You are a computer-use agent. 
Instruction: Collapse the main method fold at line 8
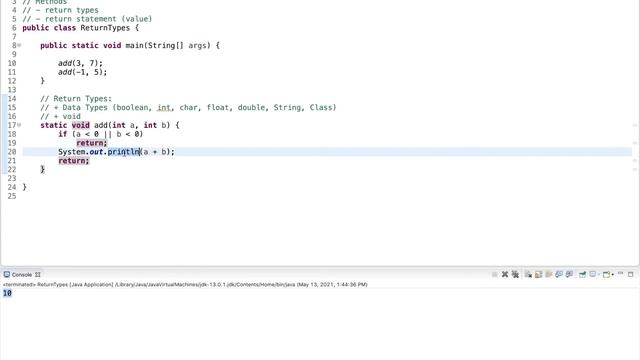(19, 45)
